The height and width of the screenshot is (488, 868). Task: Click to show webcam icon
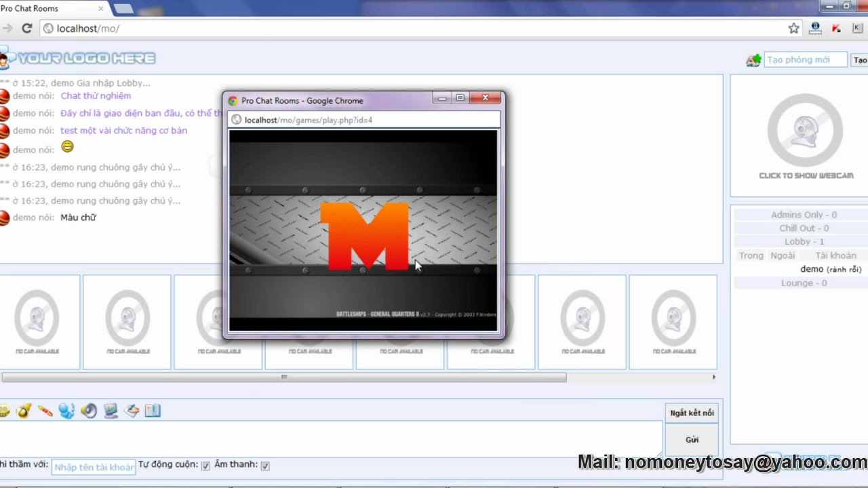coord(805,136)
